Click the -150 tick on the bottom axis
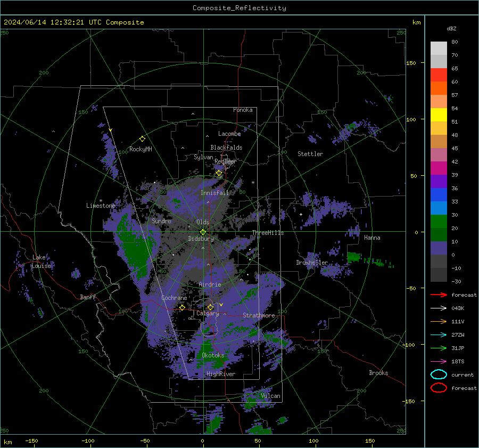Image resolution: width=479 pixels, height=448 pixels. 31,441
